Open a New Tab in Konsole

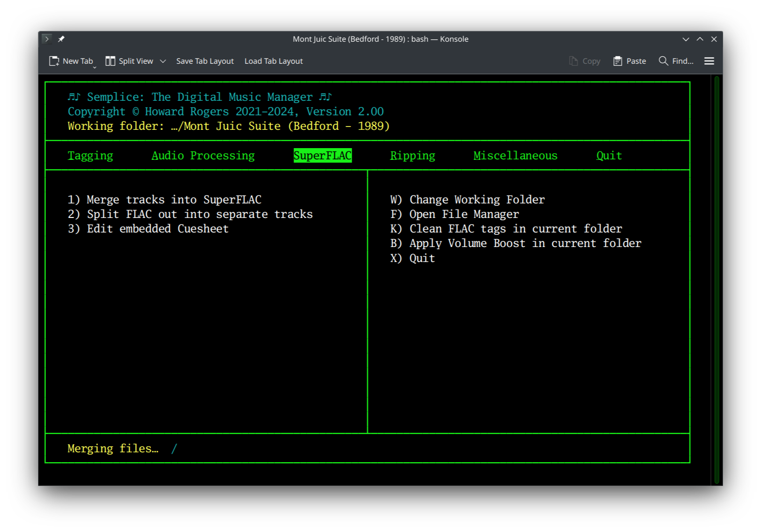tap(71, 60)
